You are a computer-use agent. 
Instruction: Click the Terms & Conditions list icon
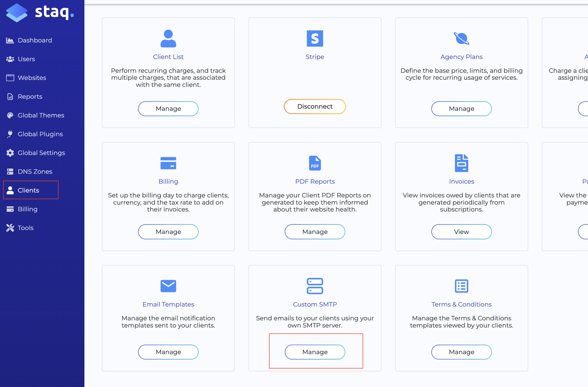461,286
